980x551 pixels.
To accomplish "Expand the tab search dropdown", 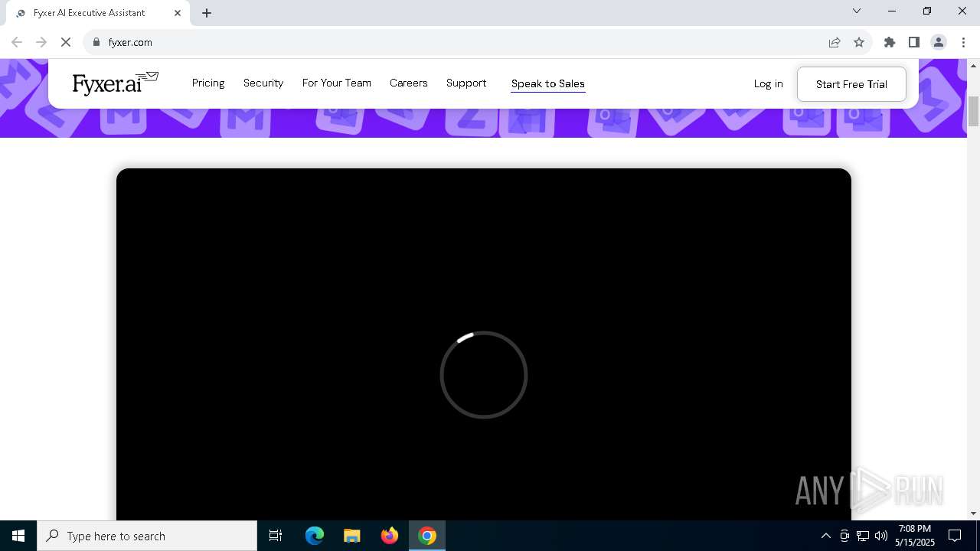I will pos(857,11).
